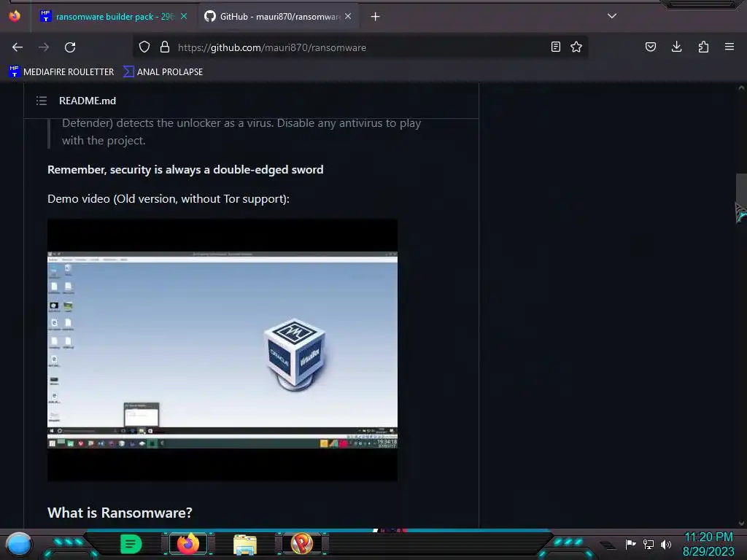This screenshot has width=747, height=560.
Task: Open File Explorer from the taskbar
Action: (245, 544)
